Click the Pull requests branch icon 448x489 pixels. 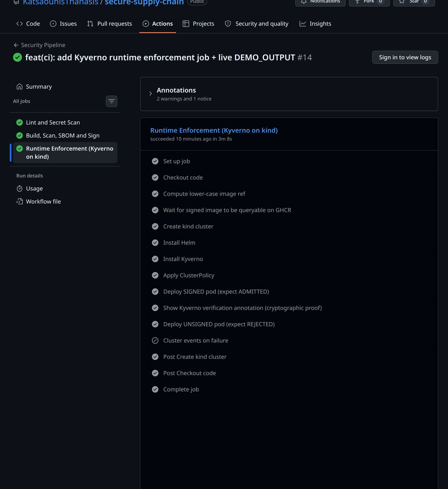coord(90,24)
